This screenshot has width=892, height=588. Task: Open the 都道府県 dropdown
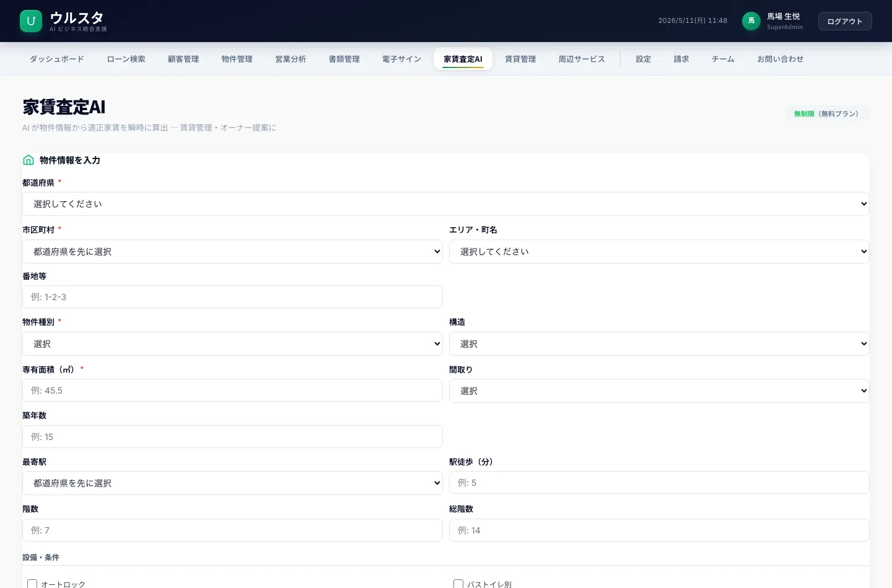click(446, 204)
